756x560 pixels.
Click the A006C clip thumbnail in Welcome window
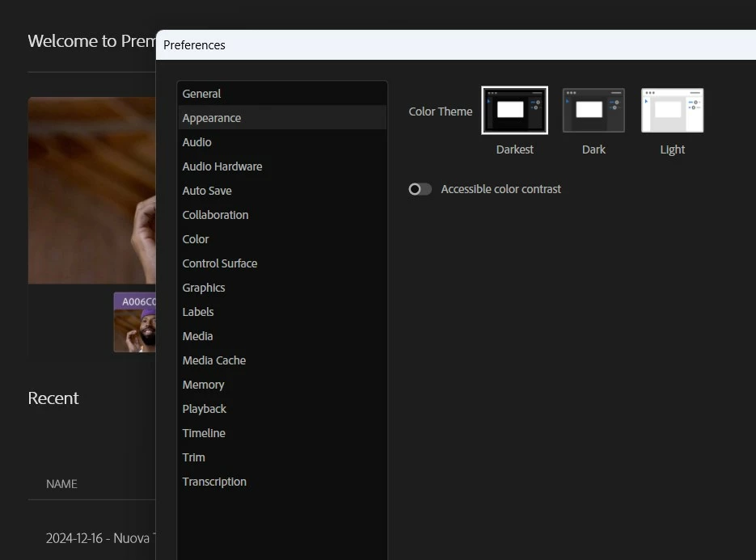pos(134,322)
